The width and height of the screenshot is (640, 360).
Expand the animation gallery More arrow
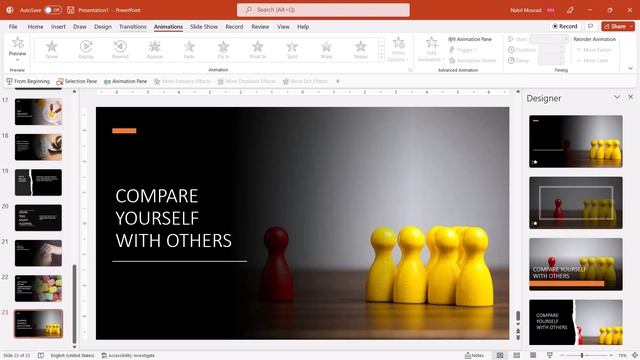pos(381,58)
